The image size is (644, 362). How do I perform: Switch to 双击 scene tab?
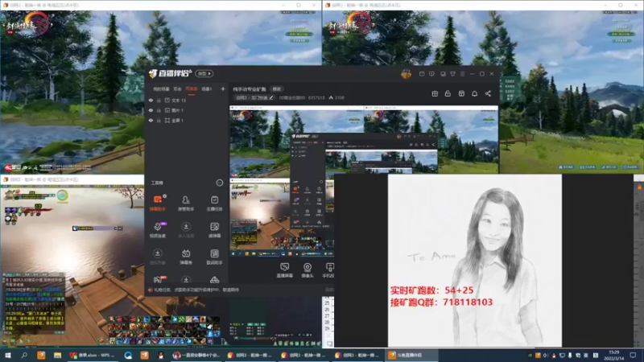177,89
